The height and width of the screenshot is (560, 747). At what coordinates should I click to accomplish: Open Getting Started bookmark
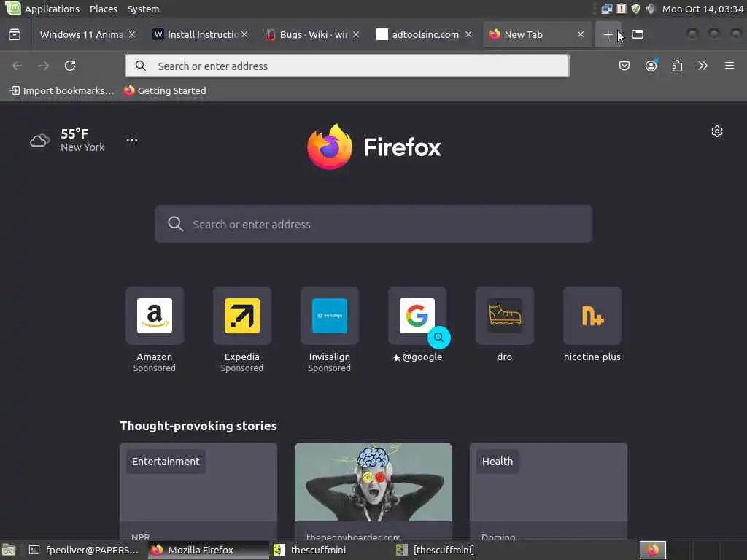[x=165, y=90]
